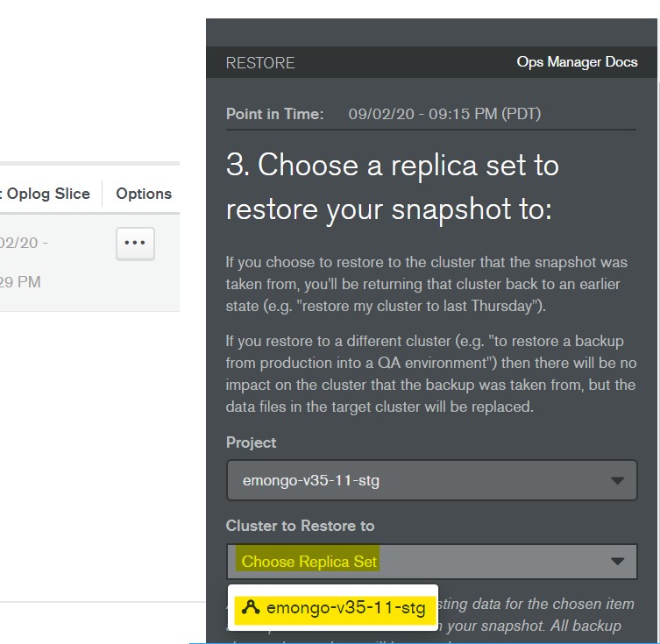Screen dimensions: 660x644
Task: Expand the Cluster to Restore to dropdown arrow
Action: [x=617, y=562]
